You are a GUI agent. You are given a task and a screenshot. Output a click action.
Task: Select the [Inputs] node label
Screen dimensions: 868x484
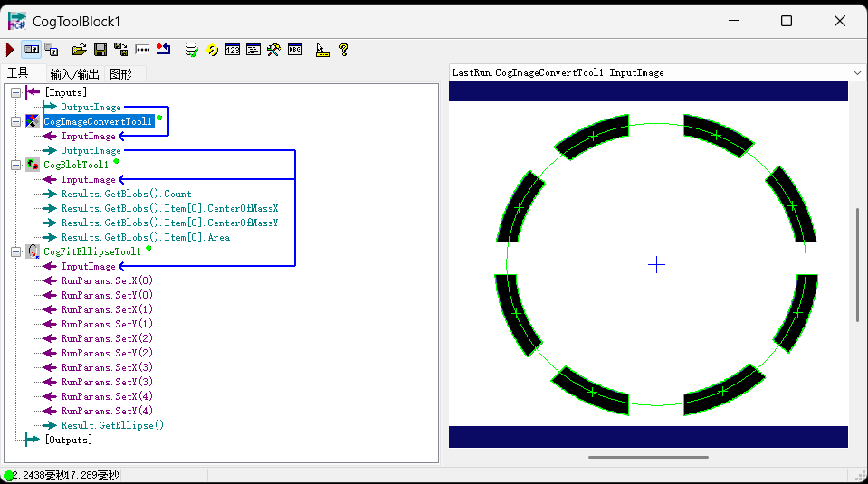coord(65,92)
